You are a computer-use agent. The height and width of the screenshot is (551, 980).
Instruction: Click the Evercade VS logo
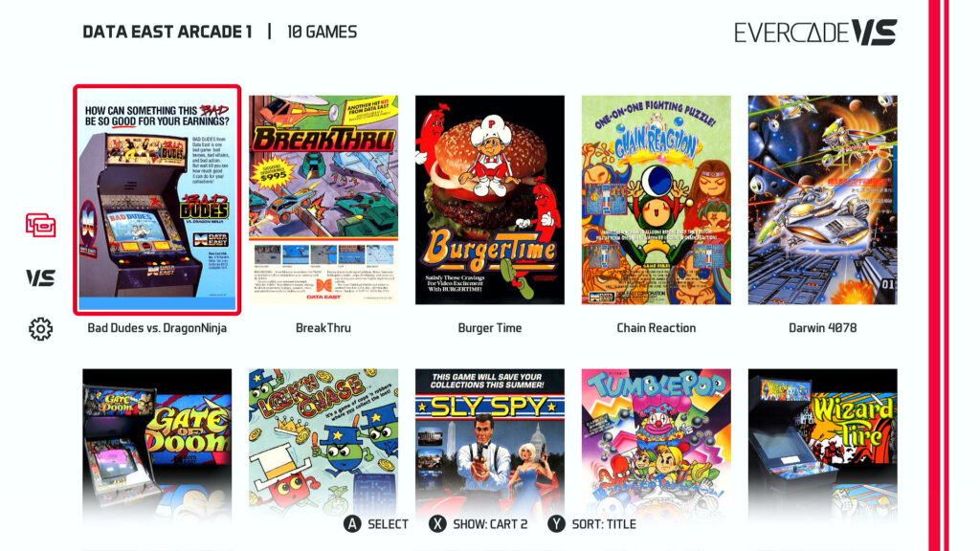click(x=815, y=33)
